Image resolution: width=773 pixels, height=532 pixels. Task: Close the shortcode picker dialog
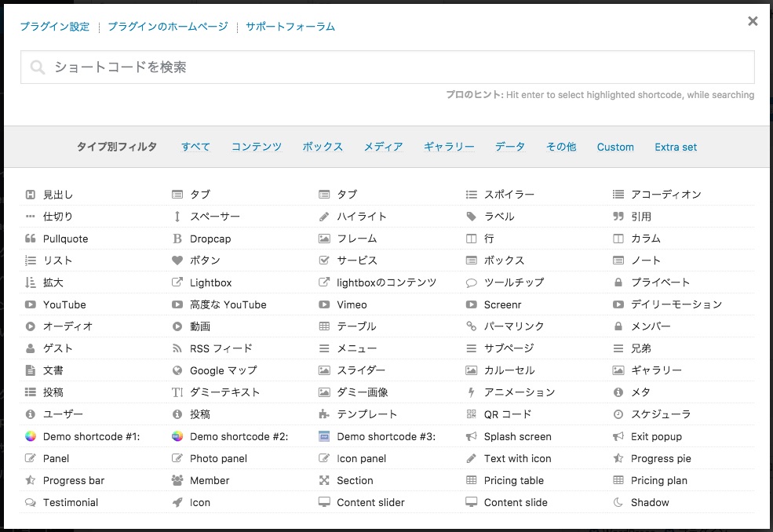(753, 21)
